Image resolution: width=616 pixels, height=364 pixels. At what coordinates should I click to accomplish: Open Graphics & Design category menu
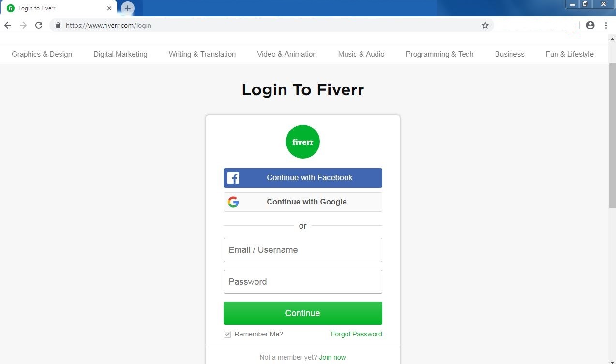tap(42, 54)
